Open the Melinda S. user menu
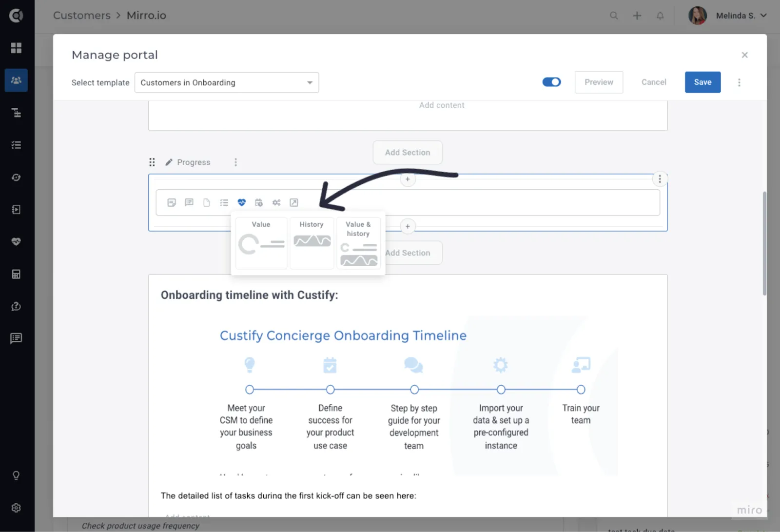This screenshot has width=780, height=532. [741, 16]
